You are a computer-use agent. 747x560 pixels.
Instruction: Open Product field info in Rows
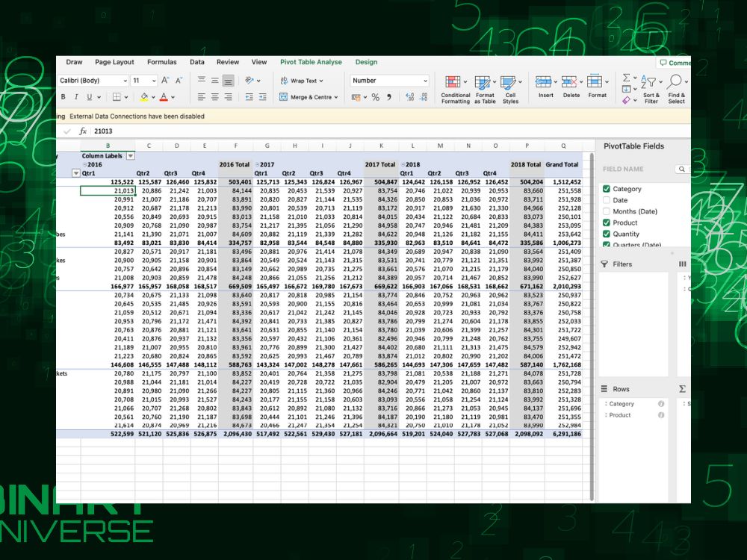[x=661, y=415]
